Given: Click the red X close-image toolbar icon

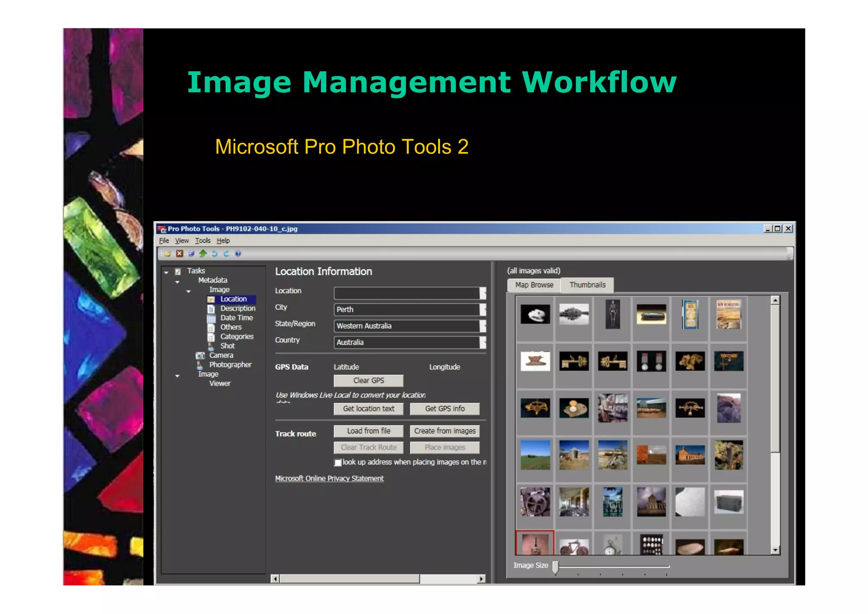Looking at the screenshot, I should (180, 254).
